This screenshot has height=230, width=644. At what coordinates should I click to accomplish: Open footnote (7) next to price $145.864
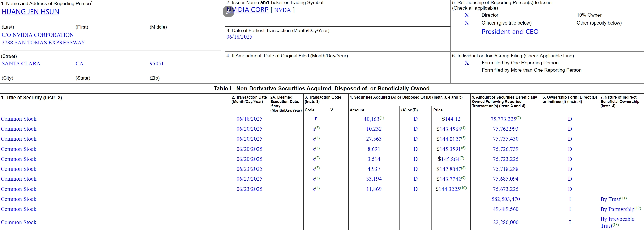(x=462, y=158)
